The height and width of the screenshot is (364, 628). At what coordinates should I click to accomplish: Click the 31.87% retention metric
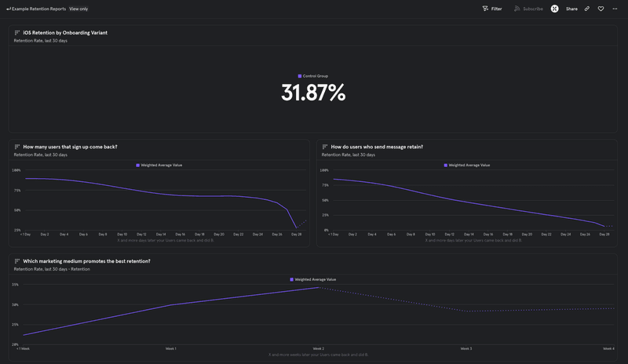pyautogui.click(x=313, y=93)
